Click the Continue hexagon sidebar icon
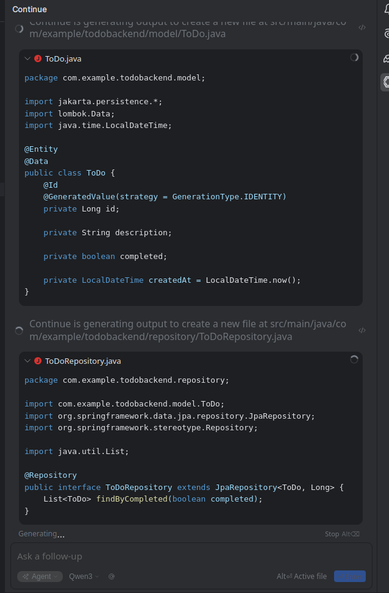The image size is (389, 593). point(386,82)
